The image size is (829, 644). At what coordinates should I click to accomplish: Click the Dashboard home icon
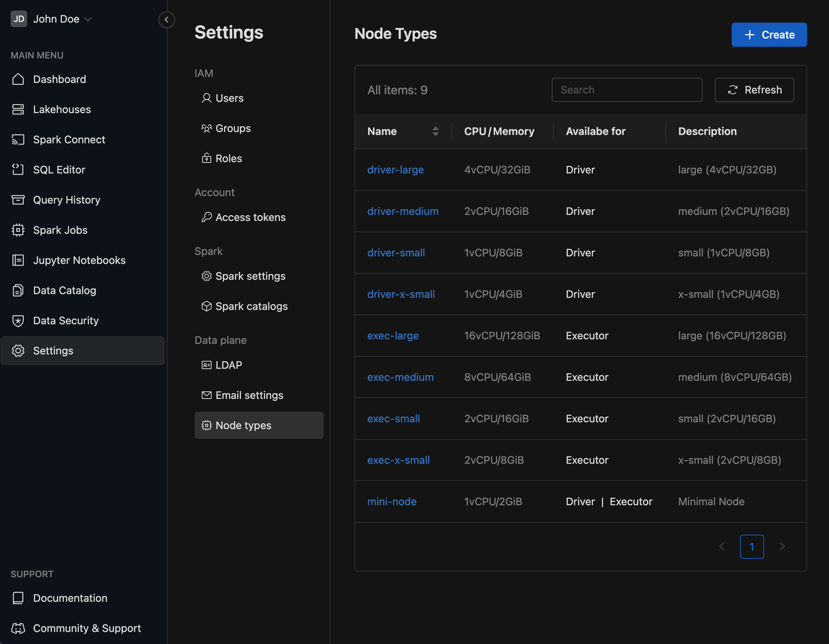point(18,79)
